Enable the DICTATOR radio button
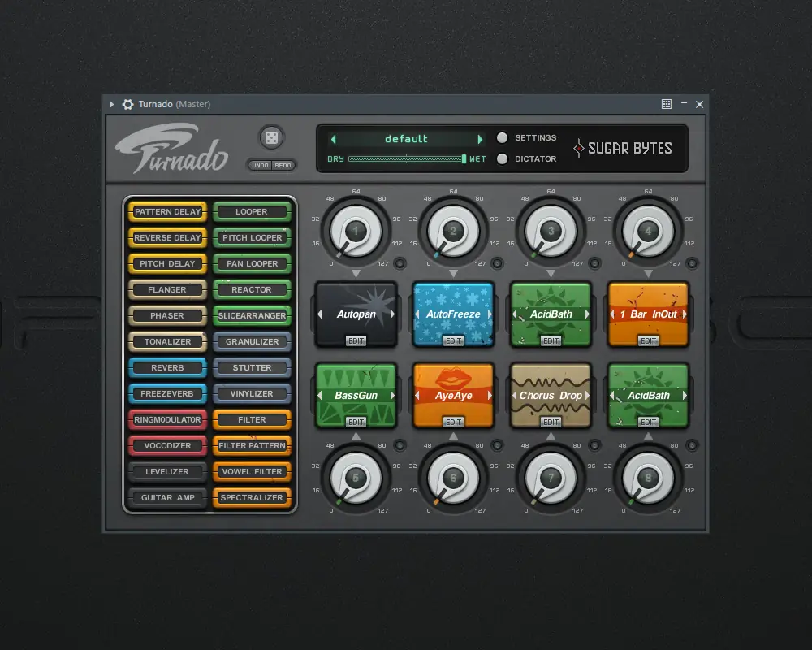812x650 pixels. click(502, 158)
